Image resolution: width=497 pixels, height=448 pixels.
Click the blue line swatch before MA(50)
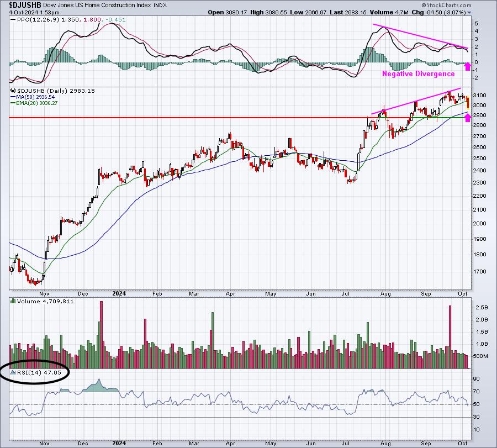(x=13, y=97)
